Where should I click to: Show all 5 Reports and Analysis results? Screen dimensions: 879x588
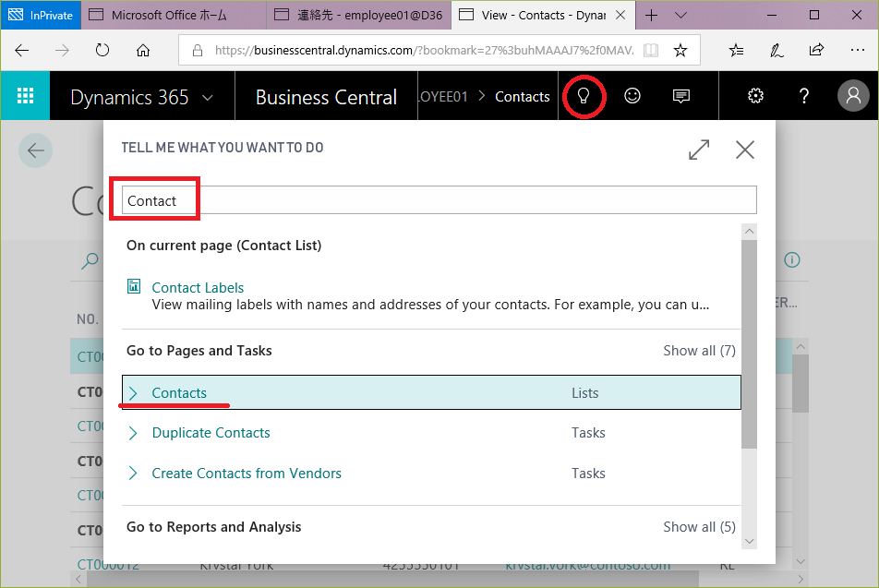pyautogui.click(x=699, y=527)
